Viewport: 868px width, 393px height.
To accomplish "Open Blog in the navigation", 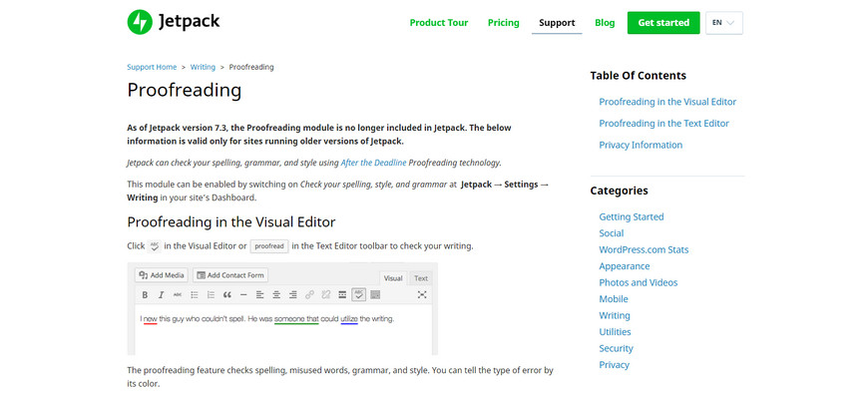I will [605, 23].
